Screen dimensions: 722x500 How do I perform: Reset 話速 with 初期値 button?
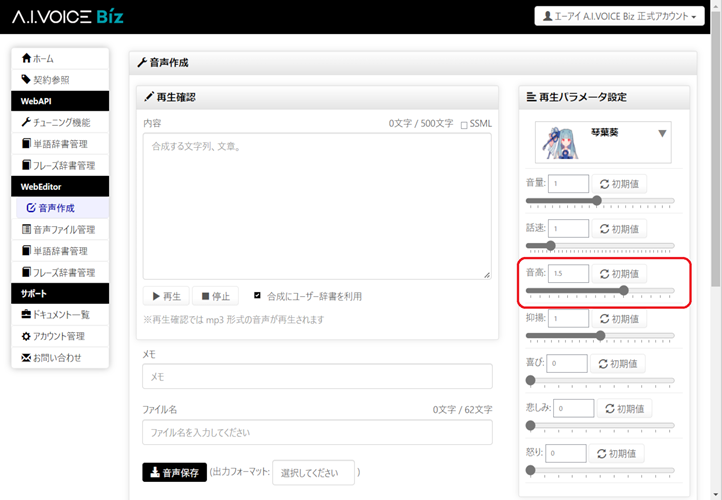(619, 229)
